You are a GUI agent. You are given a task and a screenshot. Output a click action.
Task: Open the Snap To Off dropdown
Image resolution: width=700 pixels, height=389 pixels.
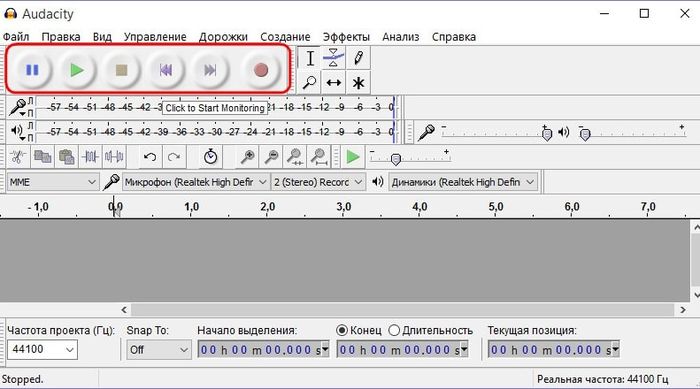tap(158, 350)
